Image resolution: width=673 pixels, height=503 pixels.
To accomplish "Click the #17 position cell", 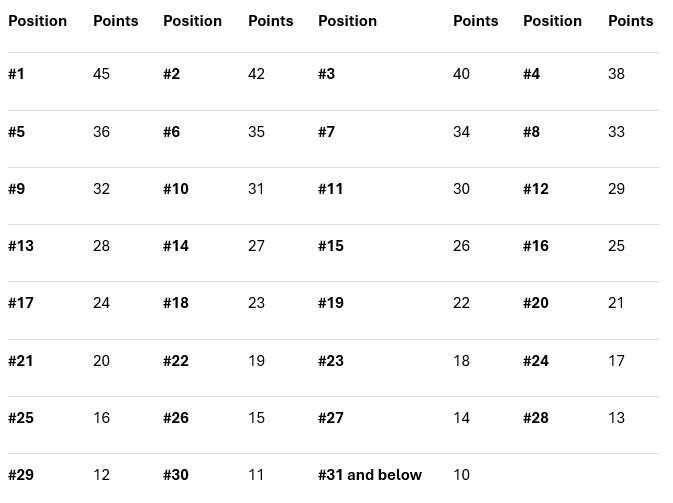I will [x=20, y=303].
